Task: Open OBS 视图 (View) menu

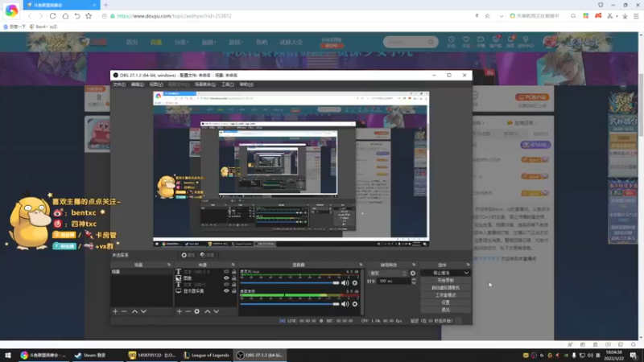Action: pyautogui.click(x=156, y=84)
